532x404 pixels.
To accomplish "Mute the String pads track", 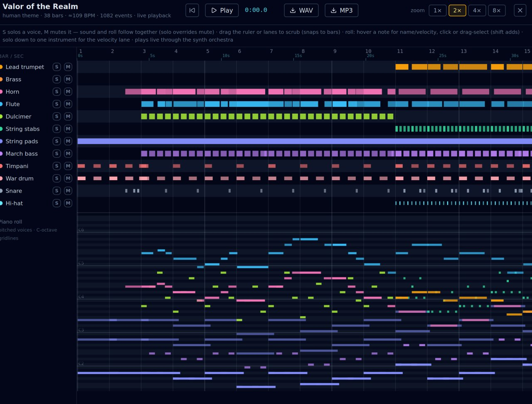I will tap(68, 141).
